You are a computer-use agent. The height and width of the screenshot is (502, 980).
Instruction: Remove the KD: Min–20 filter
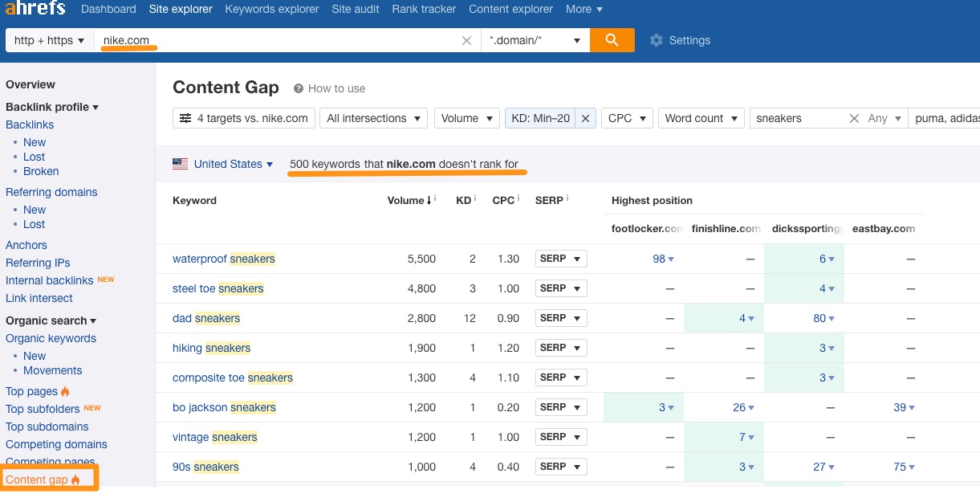586,118
